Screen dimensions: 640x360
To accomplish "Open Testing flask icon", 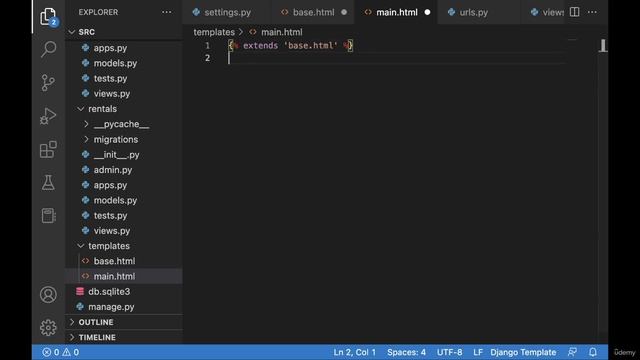I will (x=48, y=182).
